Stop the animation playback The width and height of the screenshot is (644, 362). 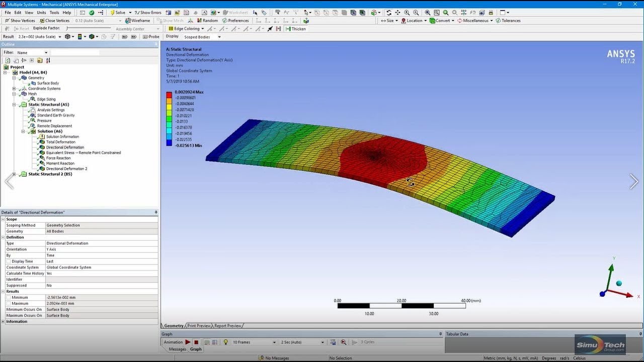click(x=196, y=342)
